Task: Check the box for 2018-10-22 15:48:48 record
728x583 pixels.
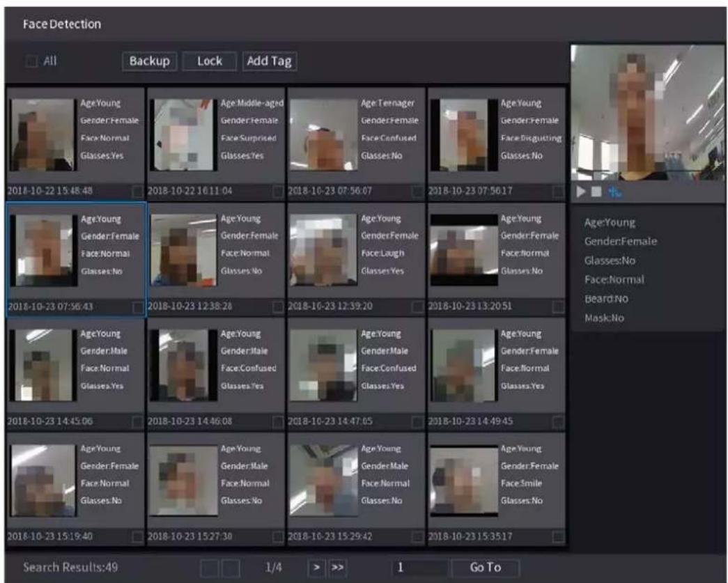Action: point(137,192)
